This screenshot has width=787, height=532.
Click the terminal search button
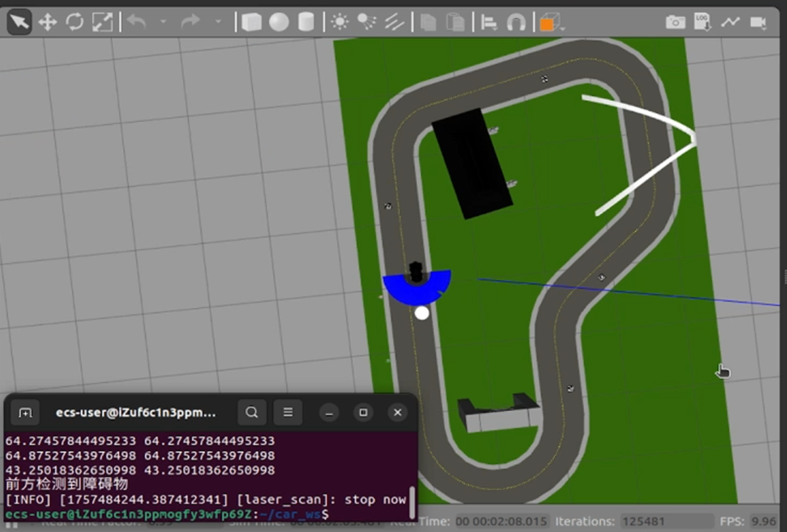tap(252, 413)
